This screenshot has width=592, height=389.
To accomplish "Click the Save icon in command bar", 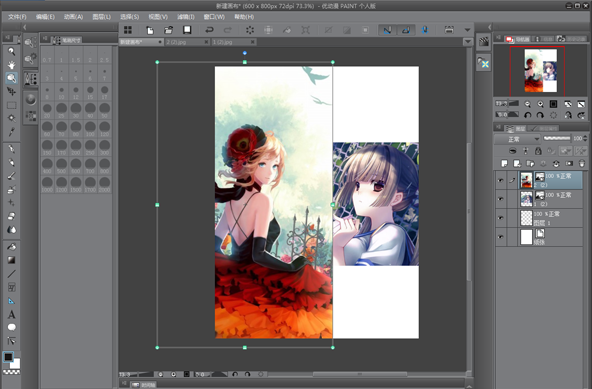I will click(x=187, y=30).
